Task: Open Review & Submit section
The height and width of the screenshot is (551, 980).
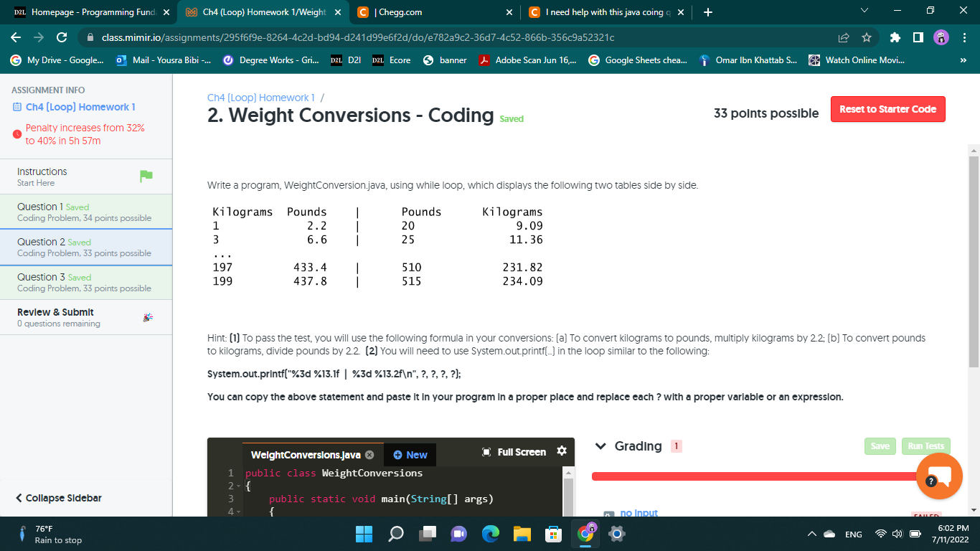Action: (86, 317)
